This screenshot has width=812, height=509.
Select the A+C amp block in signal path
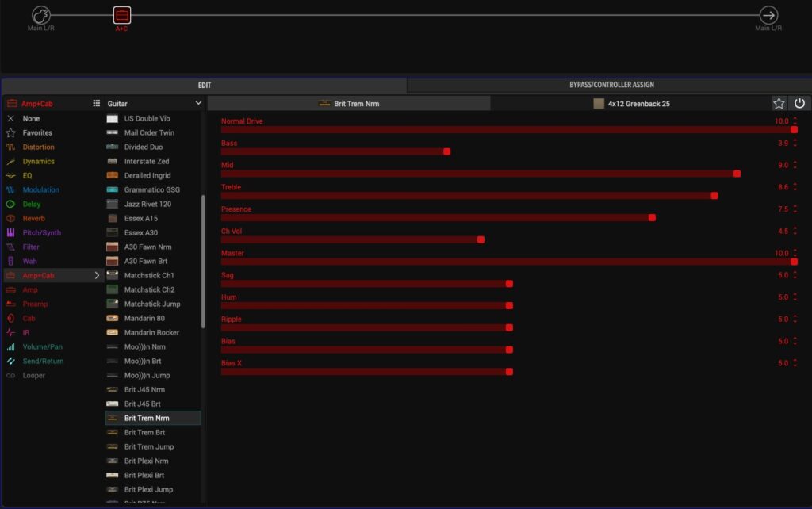tap(121, 15)
